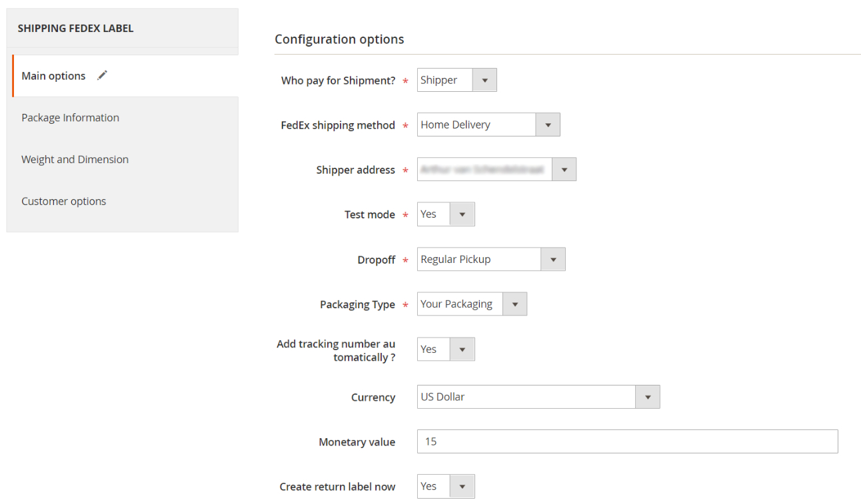Click into the Monetary value field
Viewport: 861px width, 504px height.
click(627, 441)
